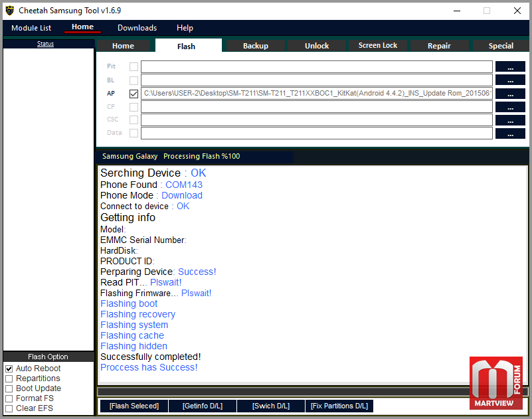Screen dimensions: 532x419
Task: Click the 'Flash Option' panel header
Action: tap(48, 357)
